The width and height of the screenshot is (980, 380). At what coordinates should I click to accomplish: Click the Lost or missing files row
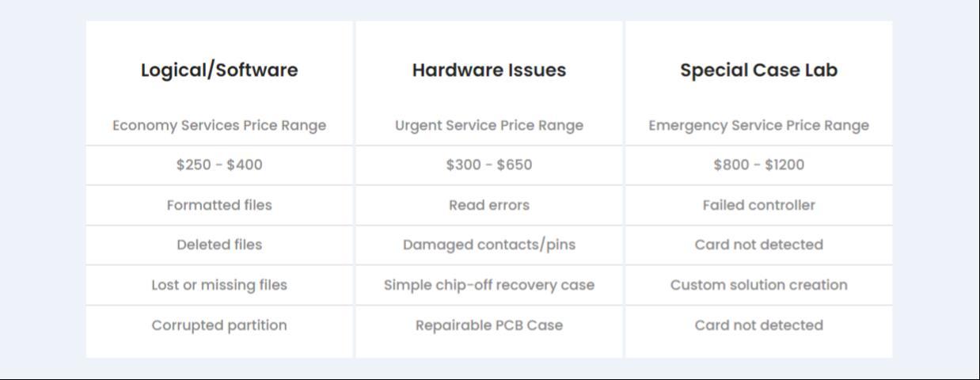pyautogui.click(x=219, y=285)
